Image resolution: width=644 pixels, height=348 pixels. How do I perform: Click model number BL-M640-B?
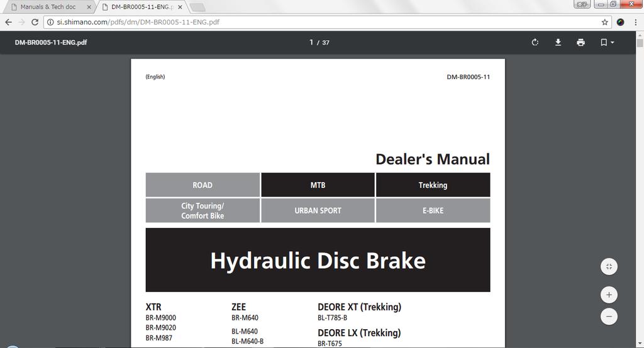point(247,341)
